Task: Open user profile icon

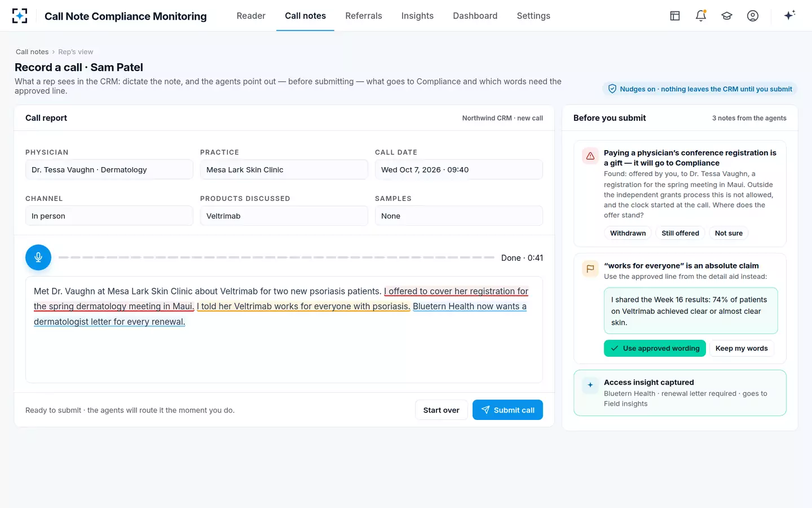Action: 753,16
